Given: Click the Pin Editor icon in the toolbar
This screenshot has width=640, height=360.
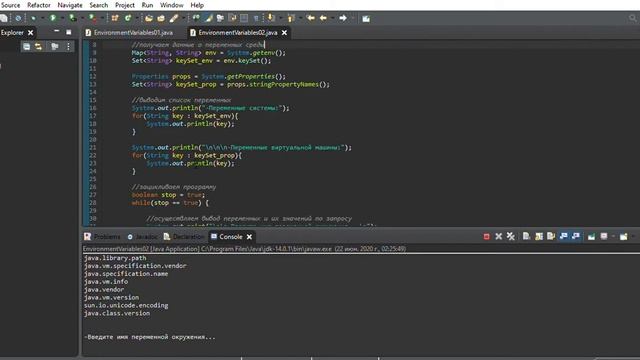Looking at the screenshot, I should coord(366,18).
